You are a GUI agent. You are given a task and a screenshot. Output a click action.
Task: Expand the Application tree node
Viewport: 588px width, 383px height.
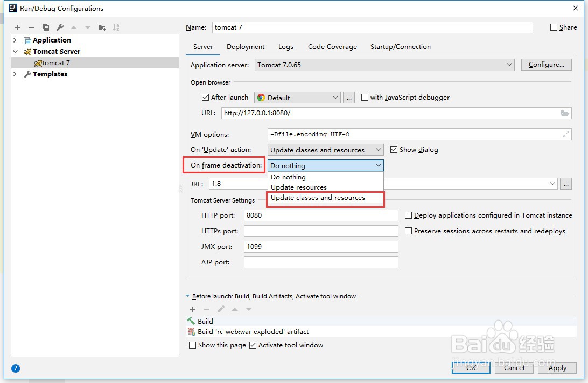pos(15,40)
